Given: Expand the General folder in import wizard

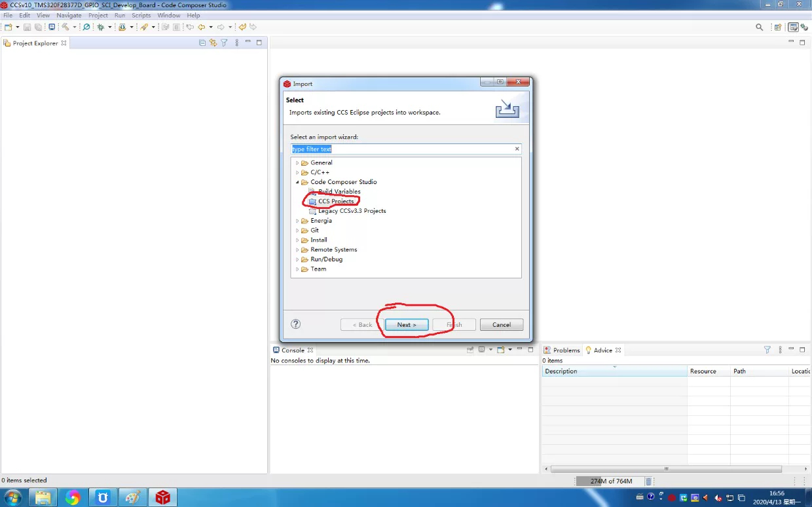Looking at the screenshot, I should [297, 163].
